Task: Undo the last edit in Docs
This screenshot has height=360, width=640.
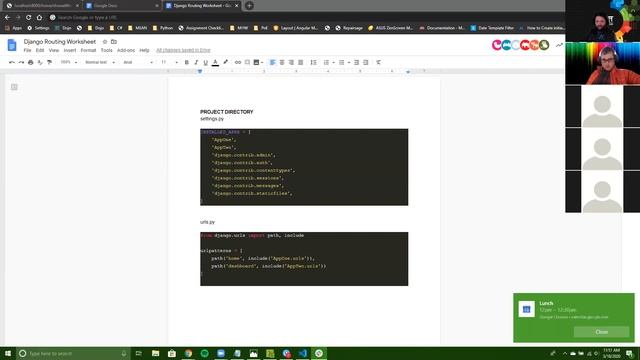Action: coord(12,62)
